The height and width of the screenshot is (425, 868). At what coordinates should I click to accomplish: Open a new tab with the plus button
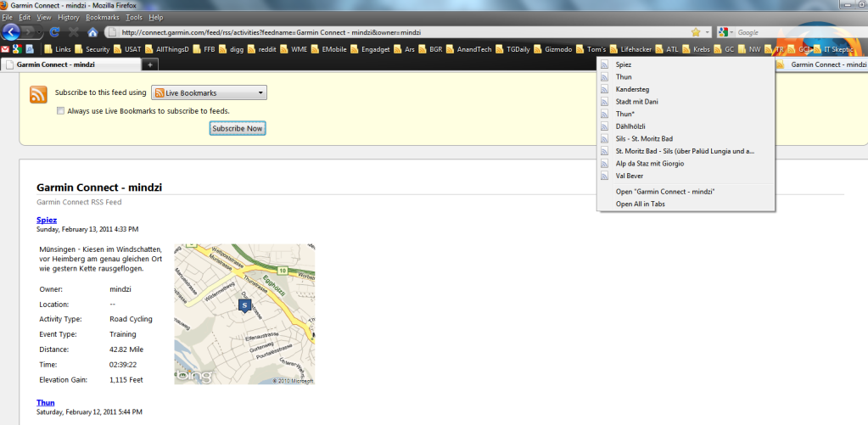149,64
